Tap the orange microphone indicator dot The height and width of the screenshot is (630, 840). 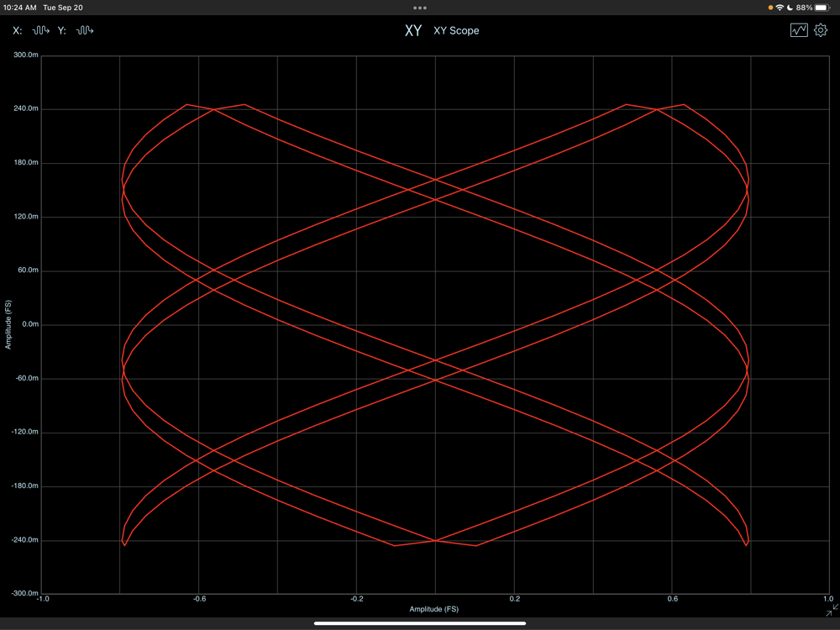coord(770,8)
